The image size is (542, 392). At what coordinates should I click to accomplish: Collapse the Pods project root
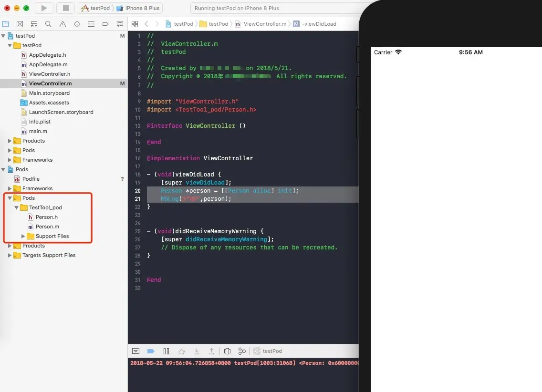[3, 169]
